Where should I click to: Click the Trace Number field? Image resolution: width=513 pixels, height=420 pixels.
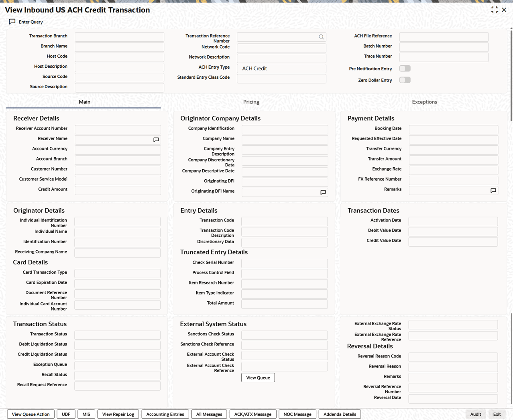coord(444,57)
